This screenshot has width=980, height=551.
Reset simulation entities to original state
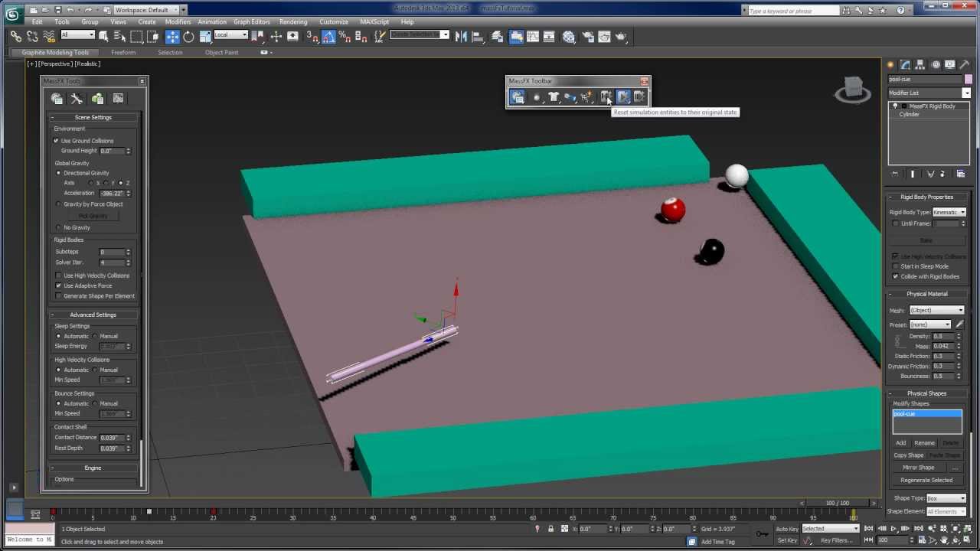click(x=606, y=97)
